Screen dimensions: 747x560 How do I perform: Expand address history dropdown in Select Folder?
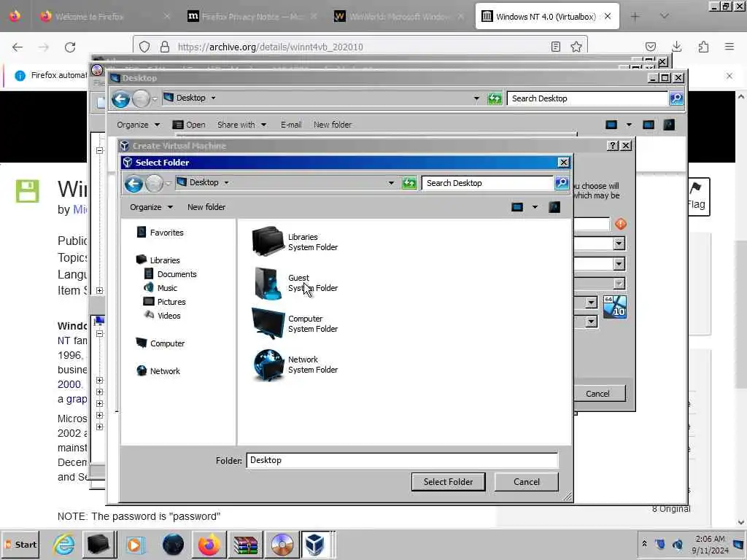point(391,183)
